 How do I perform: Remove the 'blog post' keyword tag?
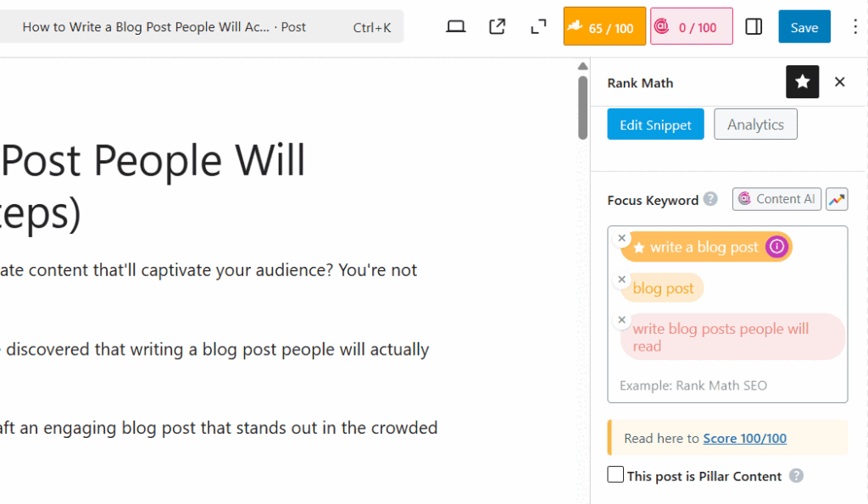(x=621, y=279)
